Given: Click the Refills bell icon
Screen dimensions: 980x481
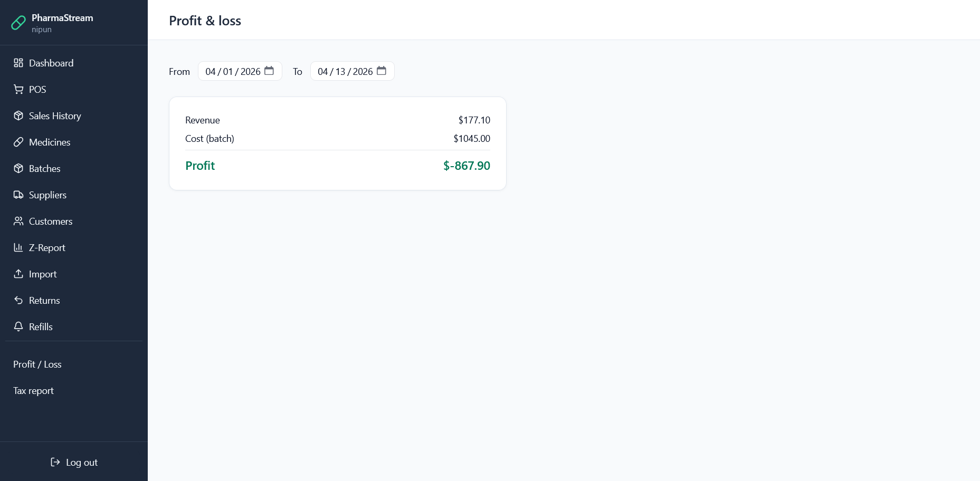Looking at the screenshot, I should point(18,327).
